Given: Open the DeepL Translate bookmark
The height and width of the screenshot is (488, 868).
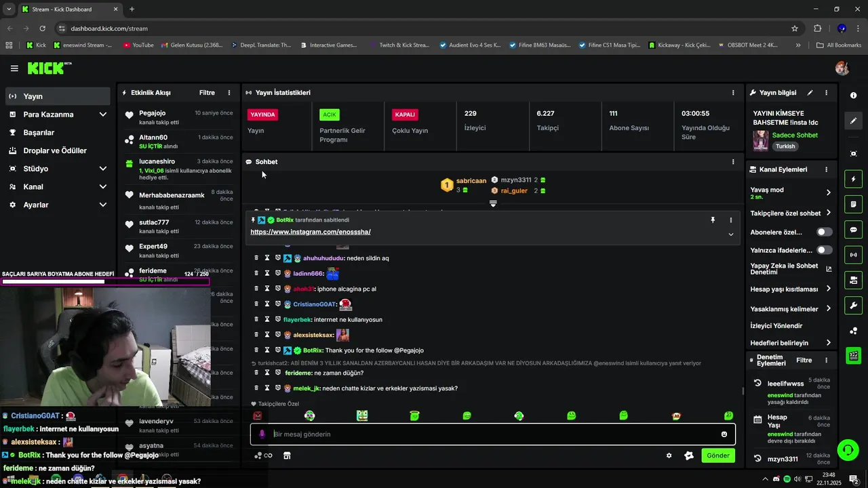Looking at the screenshot, I should tap(260, 45).
